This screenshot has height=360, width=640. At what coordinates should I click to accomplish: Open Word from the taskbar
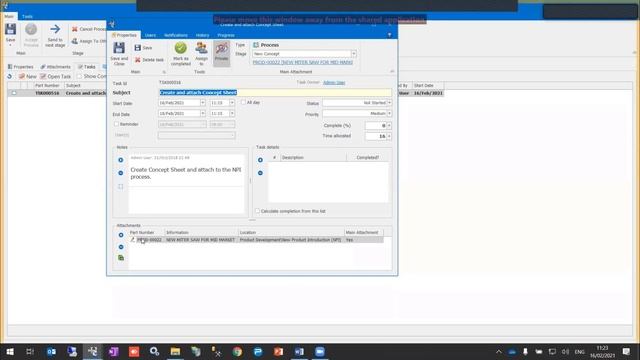(299, 351)
